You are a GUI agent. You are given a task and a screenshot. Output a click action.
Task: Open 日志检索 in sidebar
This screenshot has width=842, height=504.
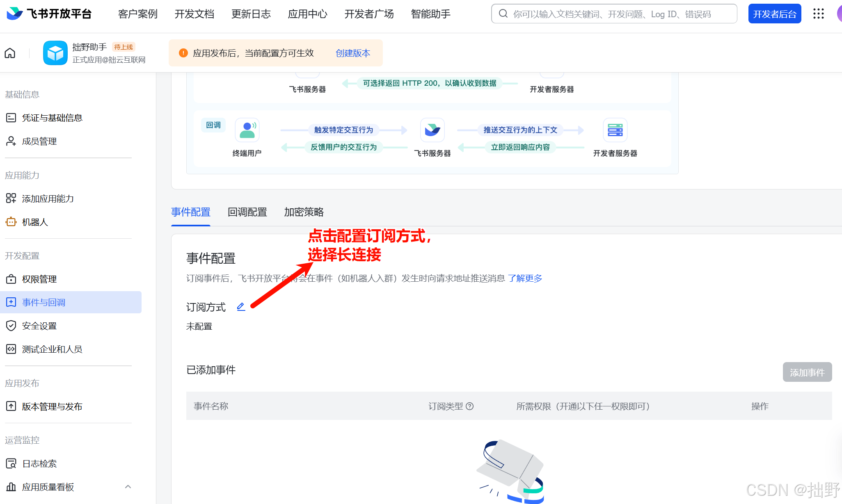[x=39, y=463]
